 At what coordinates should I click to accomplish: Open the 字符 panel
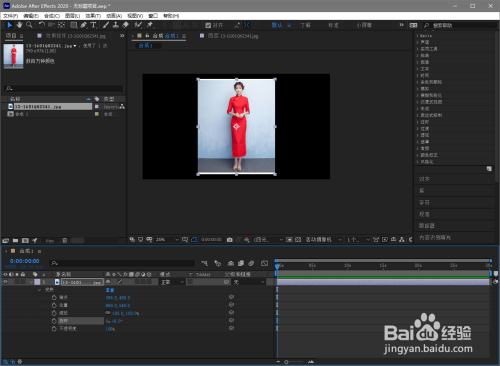point(424,202)
